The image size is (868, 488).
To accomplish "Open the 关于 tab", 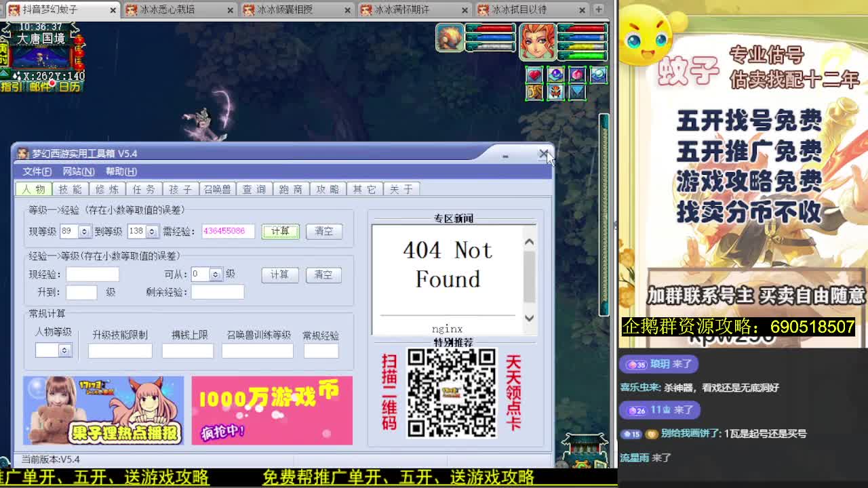I will click(x=401, y=189).
